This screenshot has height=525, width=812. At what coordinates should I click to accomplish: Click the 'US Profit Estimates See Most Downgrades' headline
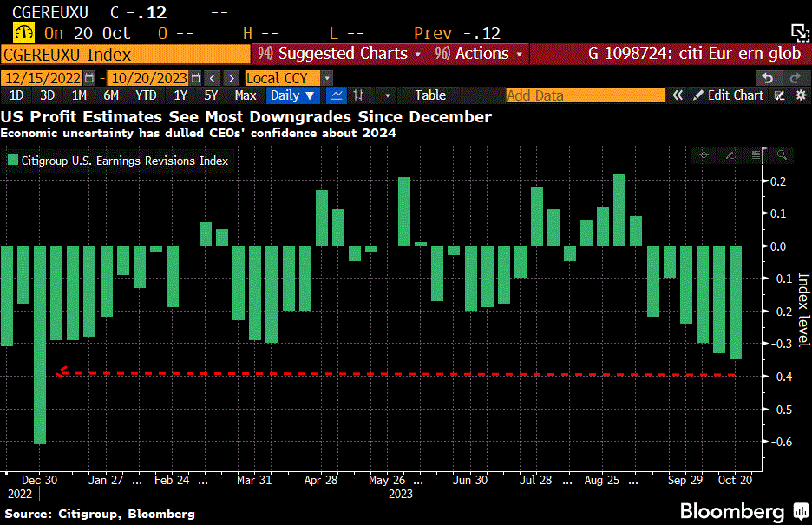[246, 117]
